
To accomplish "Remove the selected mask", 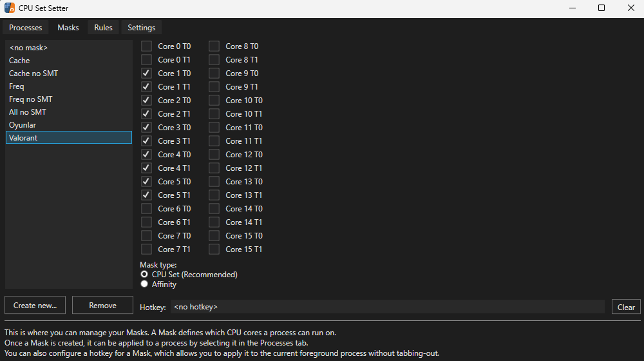I will pos(102,305).
